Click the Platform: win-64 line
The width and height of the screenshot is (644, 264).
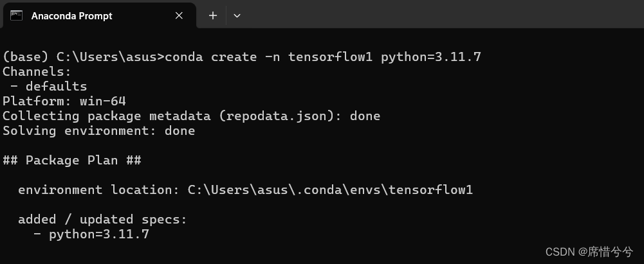[64, 101]
